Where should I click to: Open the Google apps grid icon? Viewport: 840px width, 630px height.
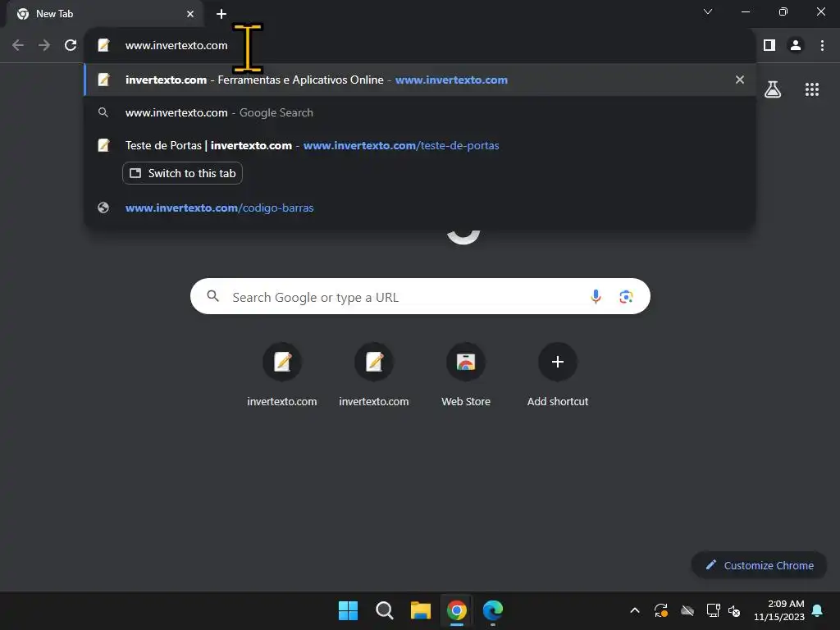pyautogui.click(x=812, y=89)
